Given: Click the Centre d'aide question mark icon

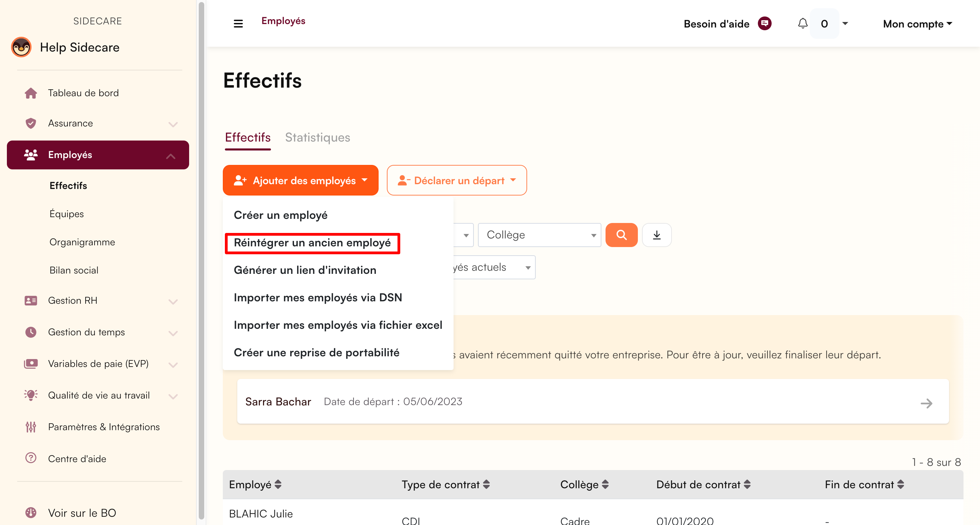Looking at the screenshot, I should click(31, 458).
